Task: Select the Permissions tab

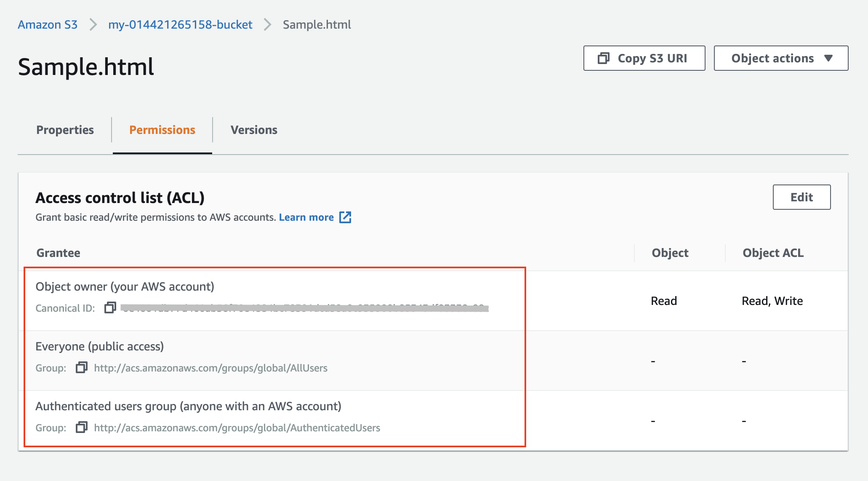Action: [x=162, y=130]
